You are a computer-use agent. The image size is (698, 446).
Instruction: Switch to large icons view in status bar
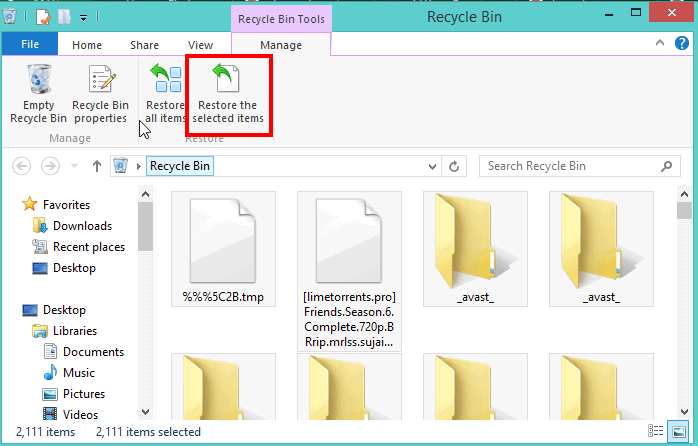[x=678, y=431]
